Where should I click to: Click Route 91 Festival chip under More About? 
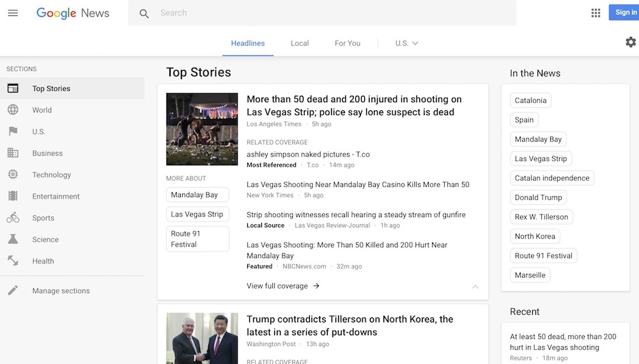(197, 239)
